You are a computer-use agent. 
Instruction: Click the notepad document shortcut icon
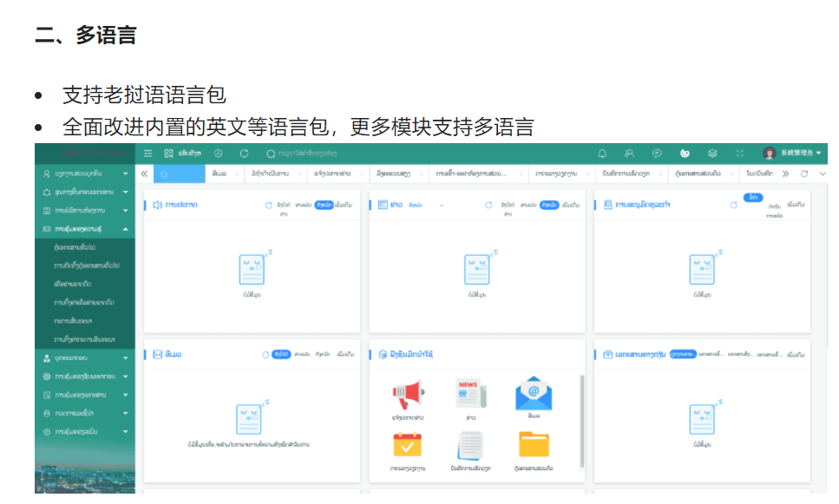coord(470,444)
